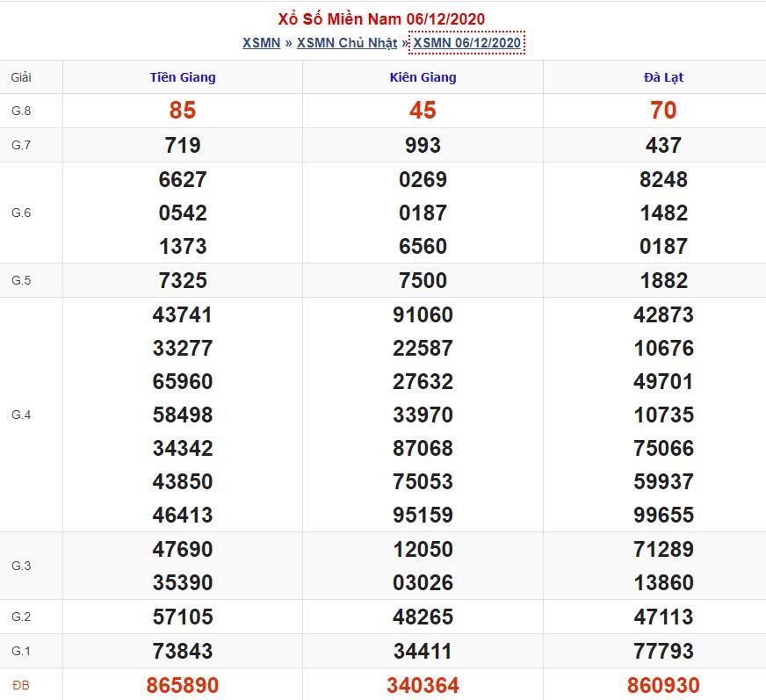766x700 pixels.
Task: Click the Kiên Giang special prize 340364
Action: [x=423, y=685]
